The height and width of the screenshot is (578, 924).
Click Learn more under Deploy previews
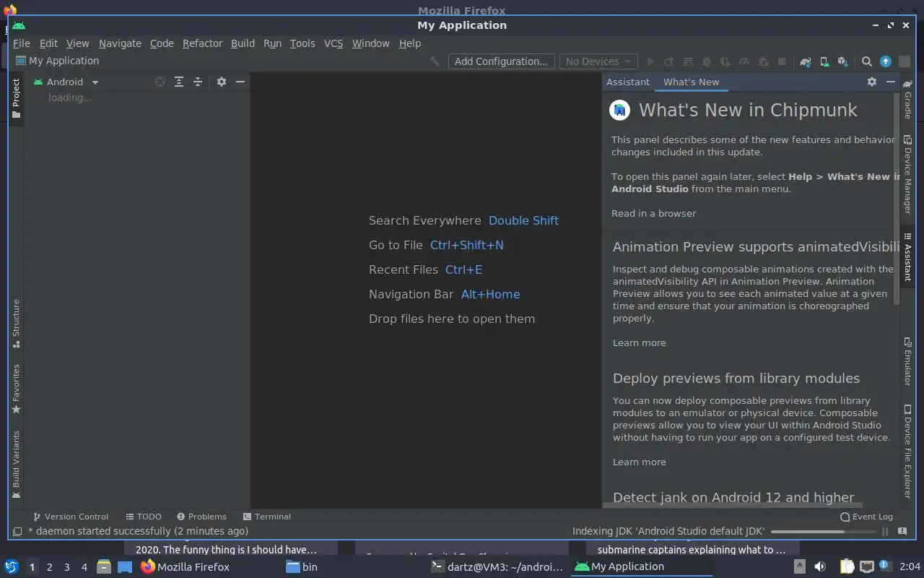pos(639,462)
